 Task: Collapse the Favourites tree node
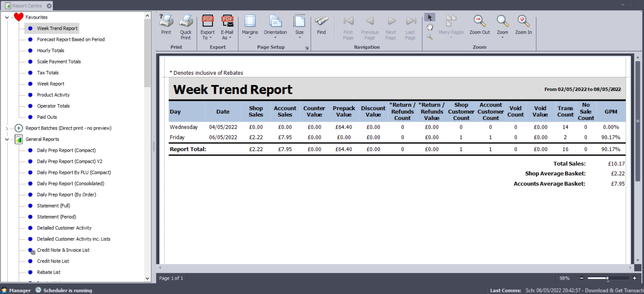click(7, 17)
